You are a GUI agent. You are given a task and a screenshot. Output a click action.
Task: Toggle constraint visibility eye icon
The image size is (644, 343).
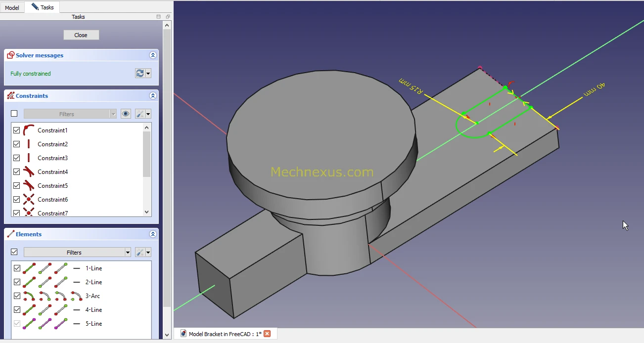(126, 114)
